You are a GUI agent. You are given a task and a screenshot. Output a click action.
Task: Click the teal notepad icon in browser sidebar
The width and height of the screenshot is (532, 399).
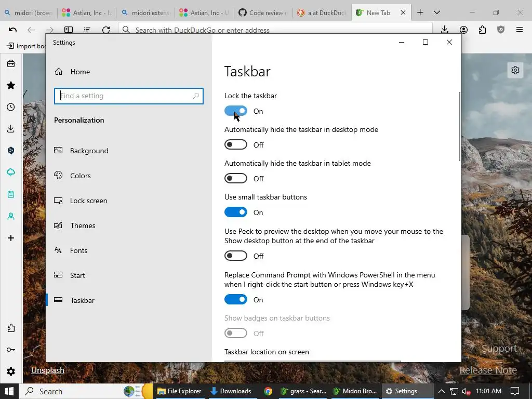click(x=11, y=194)
